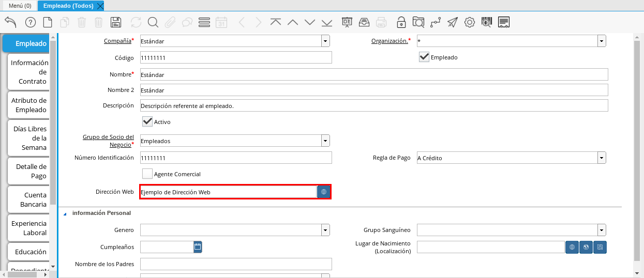This screenshot has height=278, width=644.
Task: Click into the Código field
Action: 236,58
